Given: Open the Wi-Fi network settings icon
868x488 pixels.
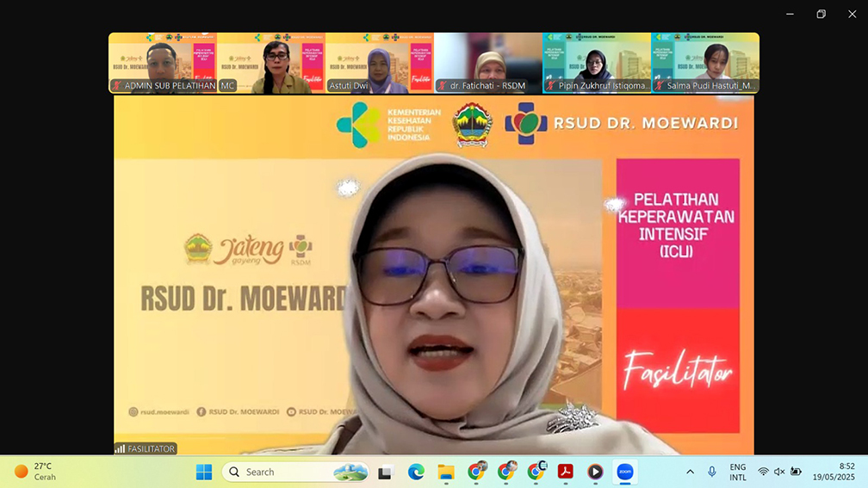Looking at the screenshot, I should 763,472.
